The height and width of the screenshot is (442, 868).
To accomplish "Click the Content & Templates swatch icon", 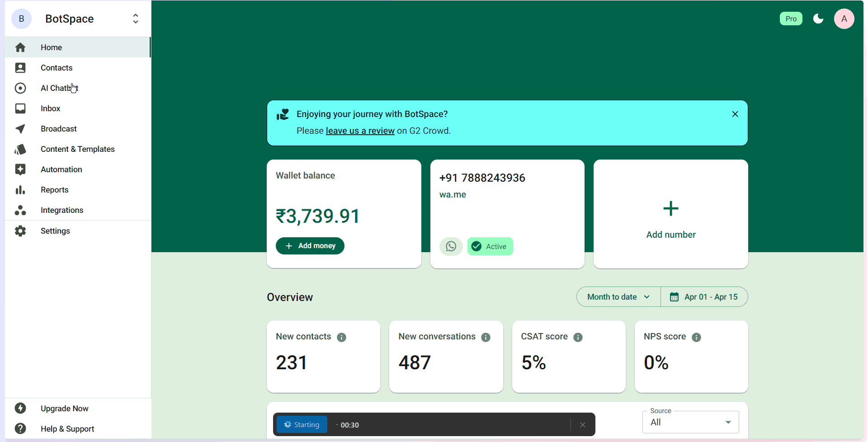I will 20,149.
